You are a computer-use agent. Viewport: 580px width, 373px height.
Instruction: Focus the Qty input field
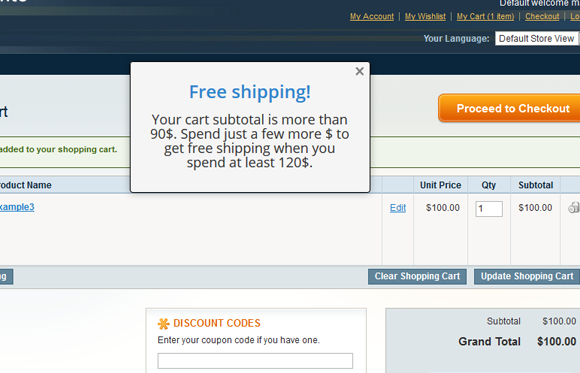(x=489, y=209)
